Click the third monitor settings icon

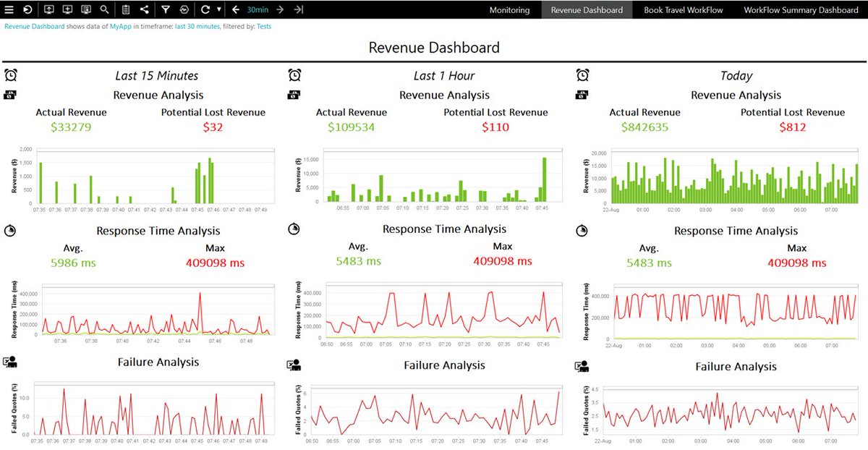86,9
